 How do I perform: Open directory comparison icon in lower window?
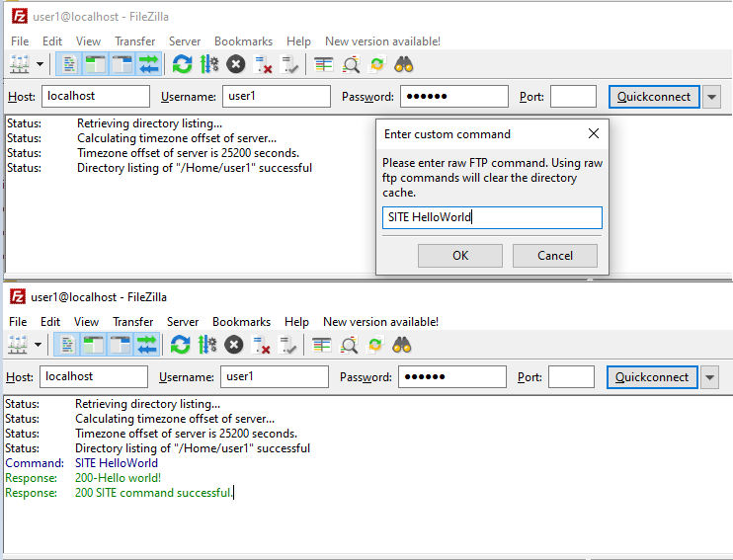322,345
